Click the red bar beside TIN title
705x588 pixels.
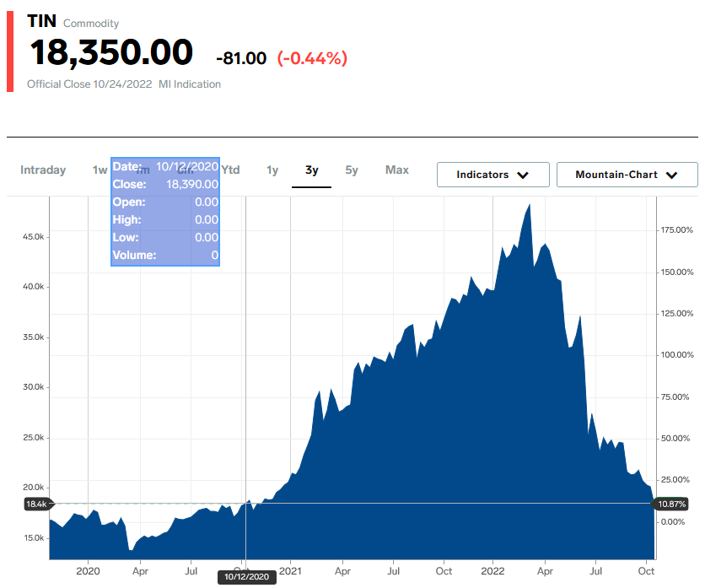point(10,51)
